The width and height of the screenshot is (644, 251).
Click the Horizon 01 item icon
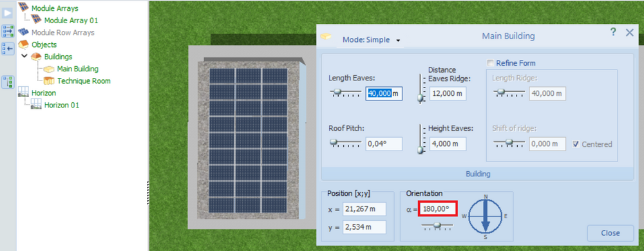[37, 104]
